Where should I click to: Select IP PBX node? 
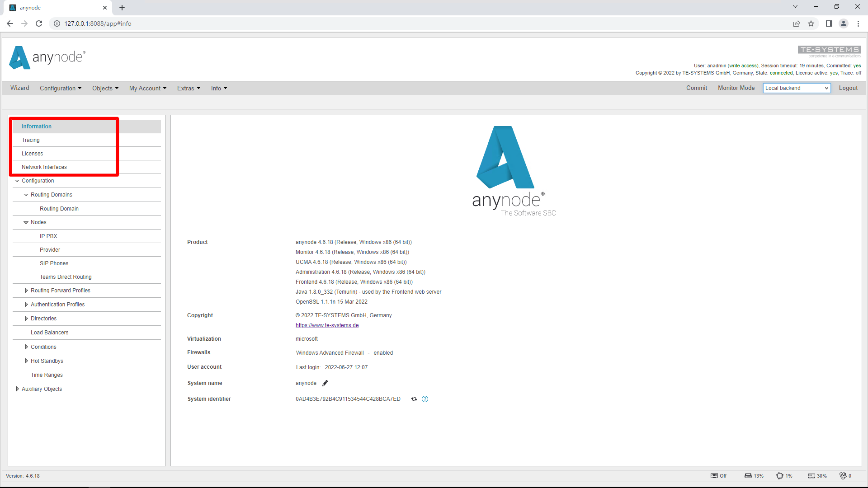[x=48, y=236]
